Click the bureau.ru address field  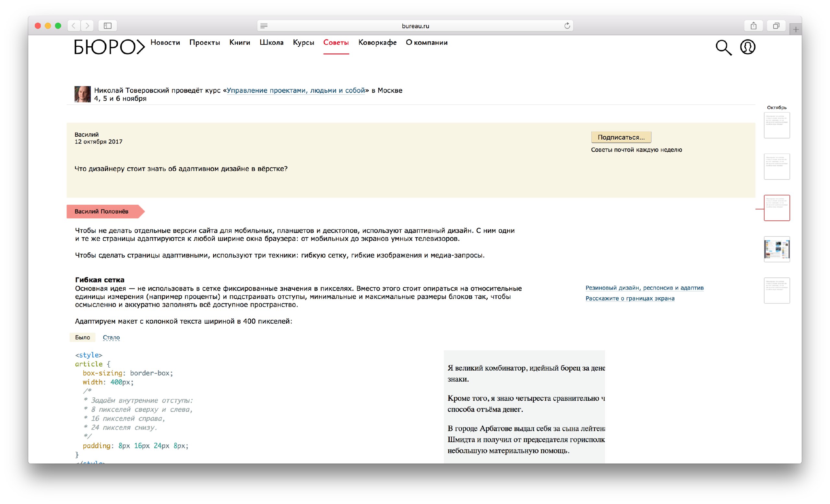(415, 26)
